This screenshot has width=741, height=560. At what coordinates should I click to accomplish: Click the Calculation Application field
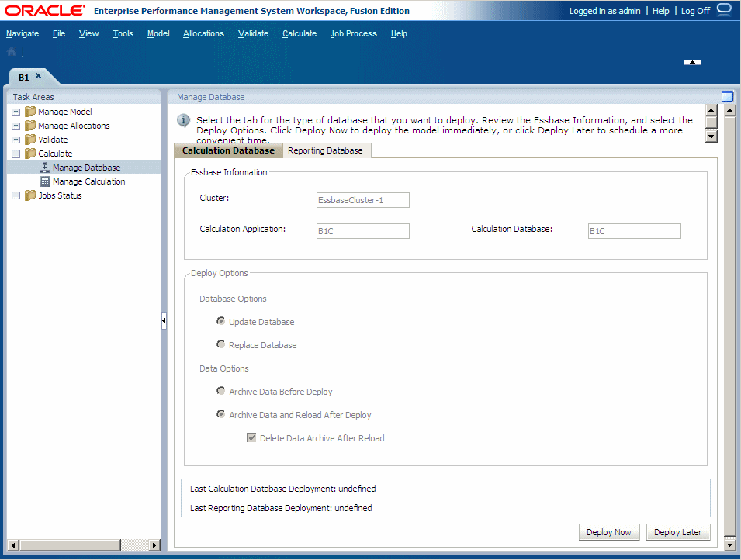pyautogui.click(x=363, y=231)
